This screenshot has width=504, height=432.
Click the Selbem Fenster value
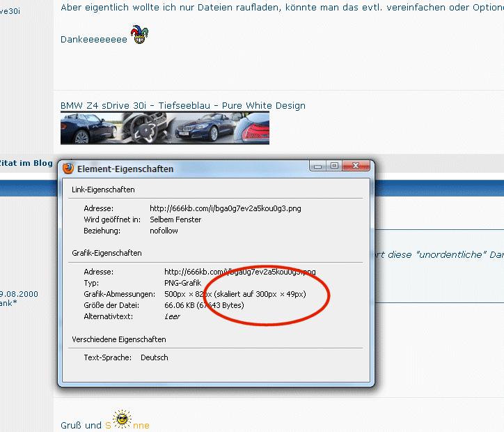pyautogui.click(x=175, y=219)
